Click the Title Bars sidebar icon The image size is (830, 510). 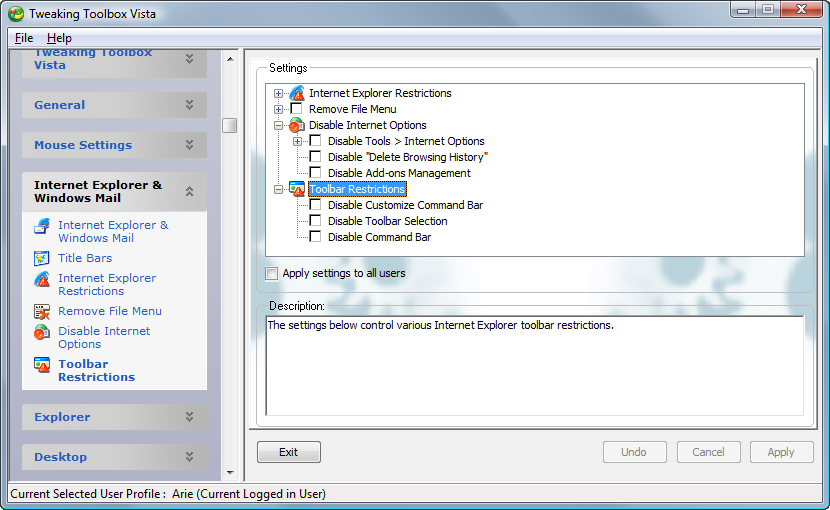click(x=42, y=258)
